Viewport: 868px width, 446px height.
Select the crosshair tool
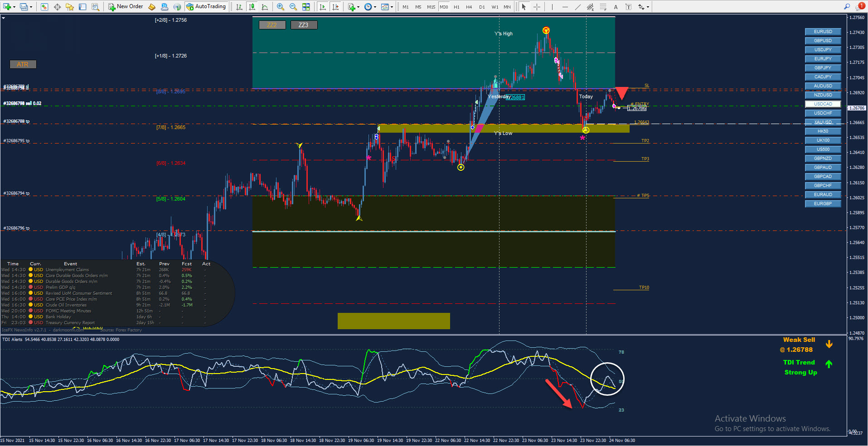[x=537, y=7]
